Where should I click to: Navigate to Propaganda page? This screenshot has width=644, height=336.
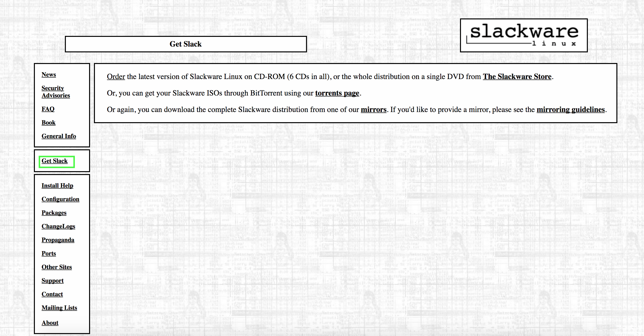point(58,240)
